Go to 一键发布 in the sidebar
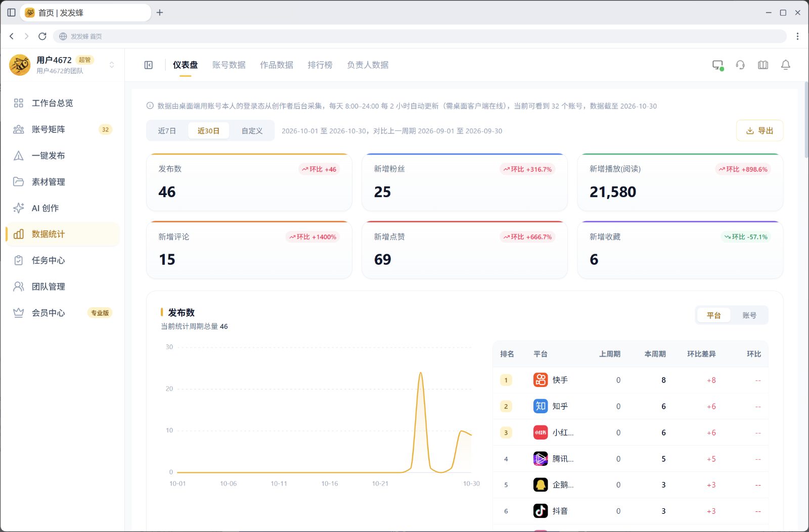 [62, 156]
